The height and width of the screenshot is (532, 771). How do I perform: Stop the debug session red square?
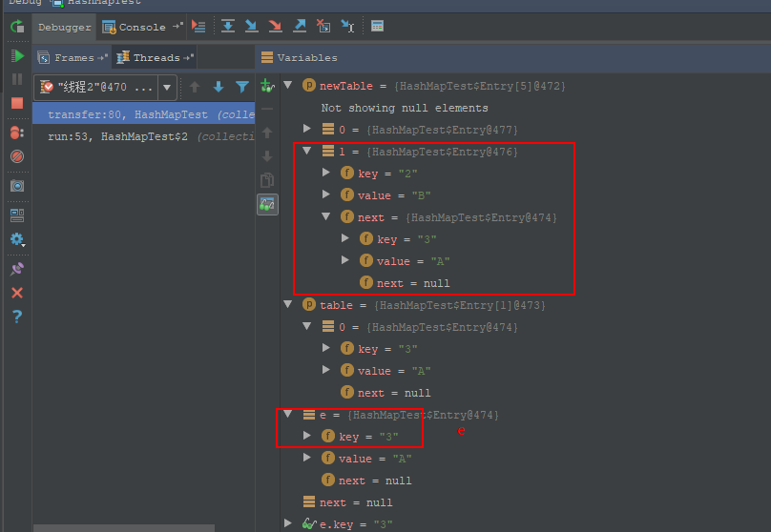click(x=17, y=103)
